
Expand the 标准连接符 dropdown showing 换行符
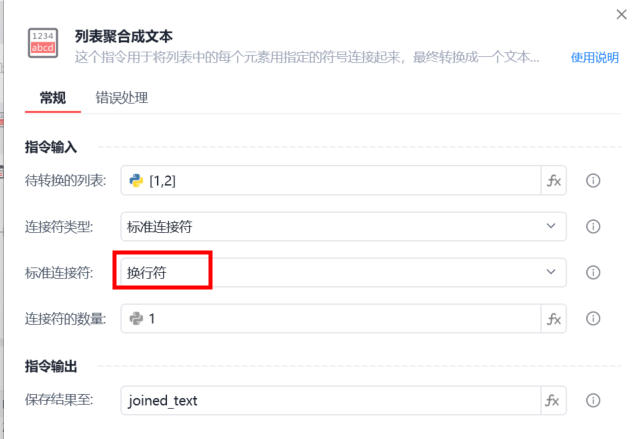tap(343, 272)
